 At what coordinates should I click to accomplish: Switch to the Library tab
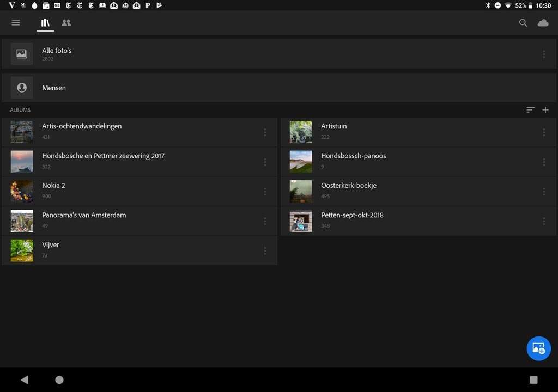[x=45, y=23]
